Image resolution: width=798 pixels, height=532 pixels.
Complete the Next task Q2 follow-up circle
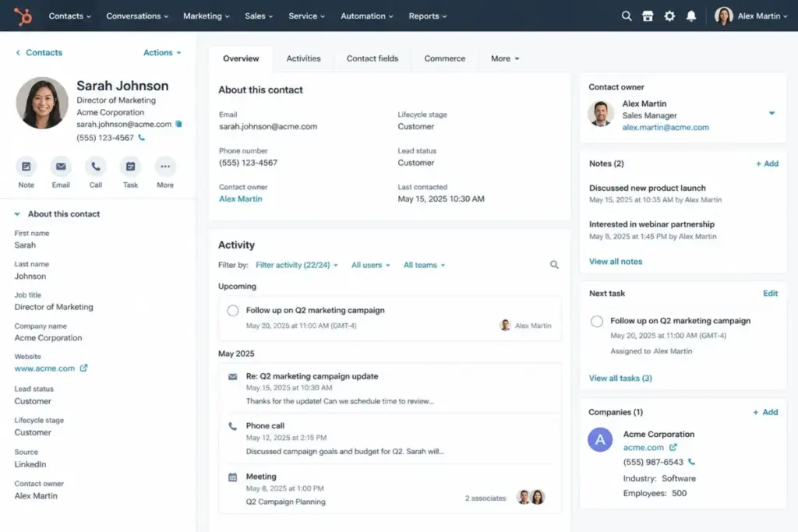pyautogui.click(x=596, y=321)
